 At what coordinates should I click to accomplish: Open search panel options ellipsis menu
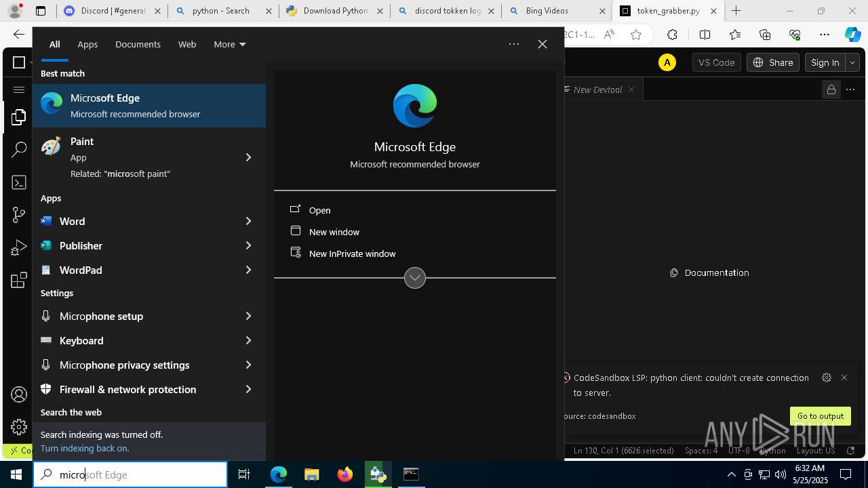514,44
